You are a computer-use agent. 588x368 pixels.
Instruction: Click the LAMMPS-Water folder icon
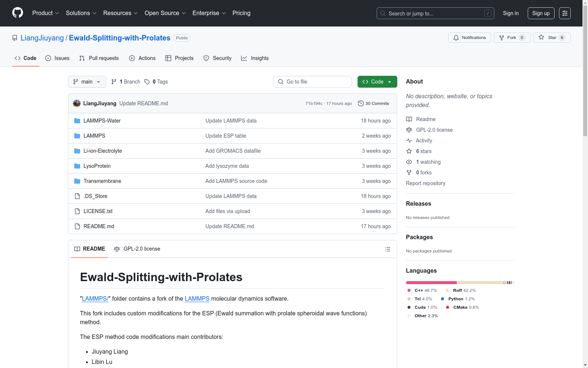(x=77, y=121)
